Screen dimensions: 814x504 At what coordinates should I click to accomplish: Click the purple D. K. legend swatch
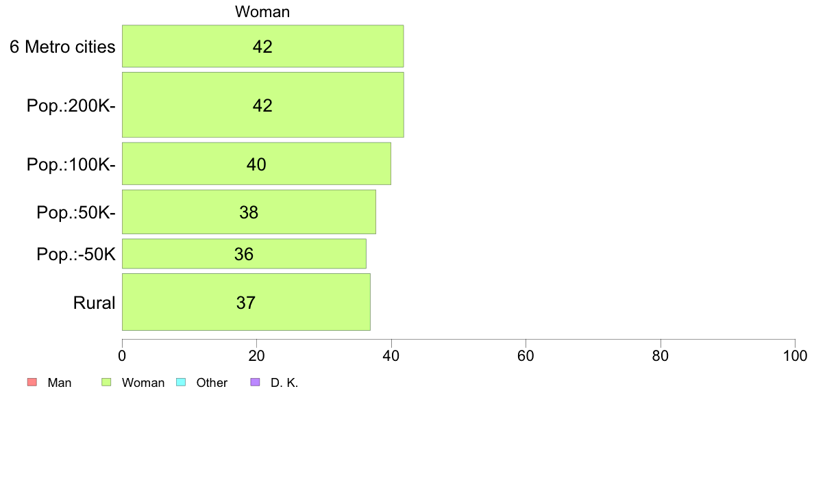(255, 382)
